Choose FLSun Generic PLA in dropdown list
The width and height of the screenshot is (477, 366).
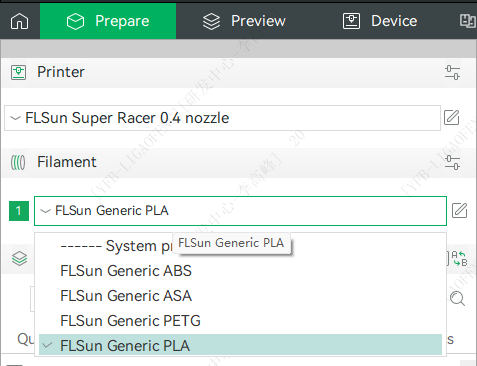(x=240, y=345)
